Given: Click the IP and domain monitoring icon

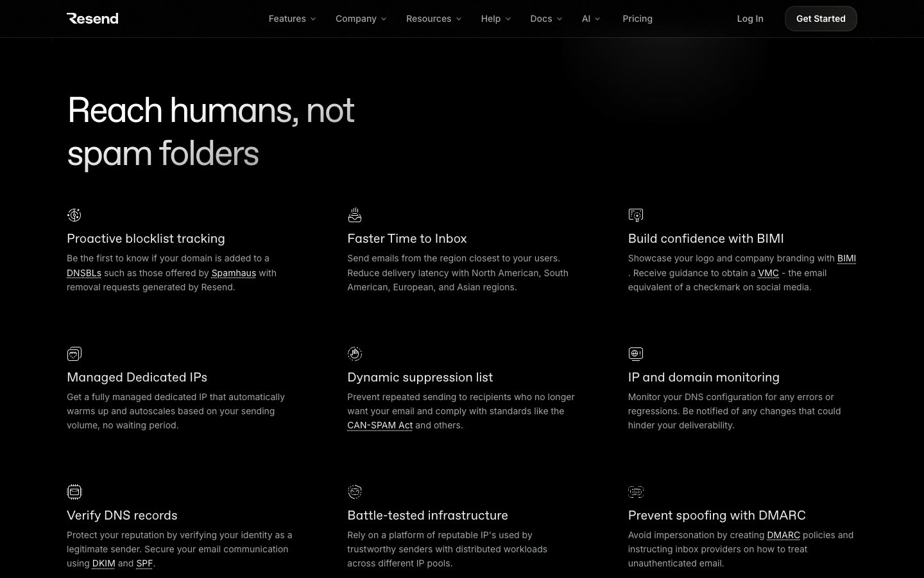Looking at the screenshot, I should 635,354.
